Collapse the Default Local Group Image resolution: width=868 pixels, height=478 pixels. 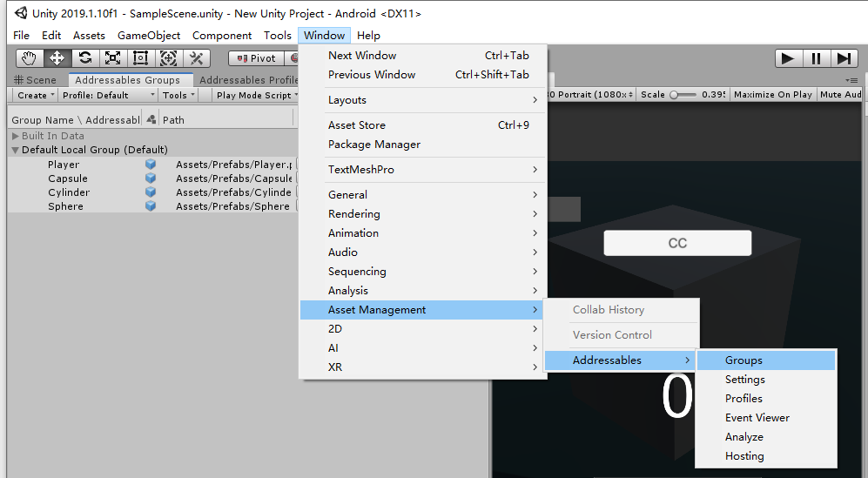(16, 150)
